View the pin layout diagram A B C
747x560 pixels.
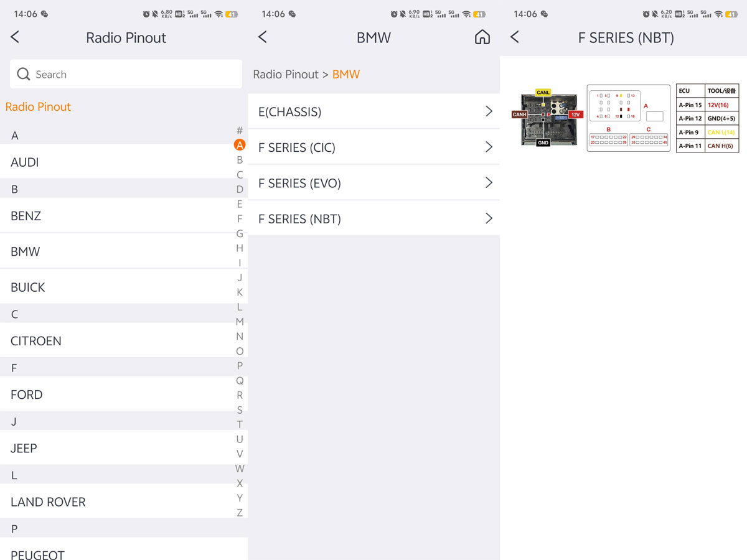click(628, 118)
